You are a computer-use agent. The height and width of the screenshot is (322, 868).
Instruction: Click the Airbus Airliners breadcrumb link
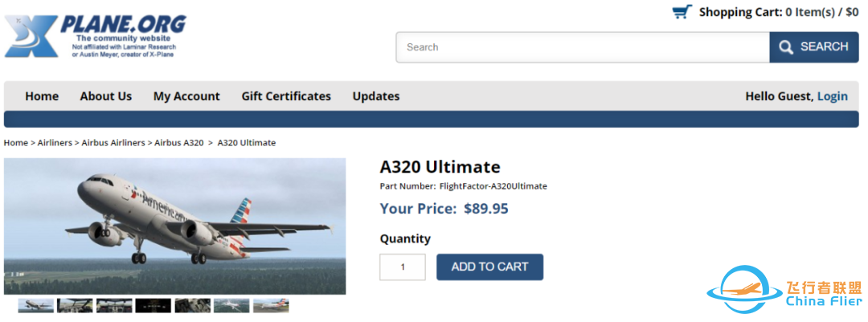click(113, 143)
